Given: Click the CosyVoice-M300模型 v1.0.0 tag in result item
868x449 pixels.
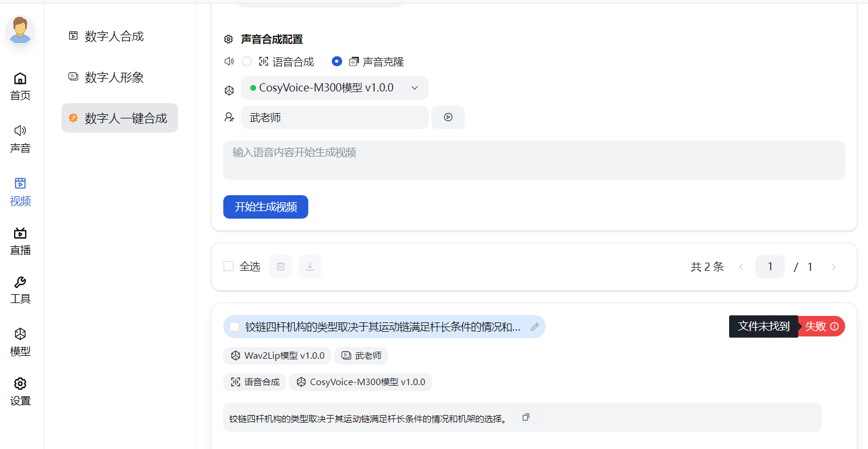Looking at the screenshot, I should 360,382.
